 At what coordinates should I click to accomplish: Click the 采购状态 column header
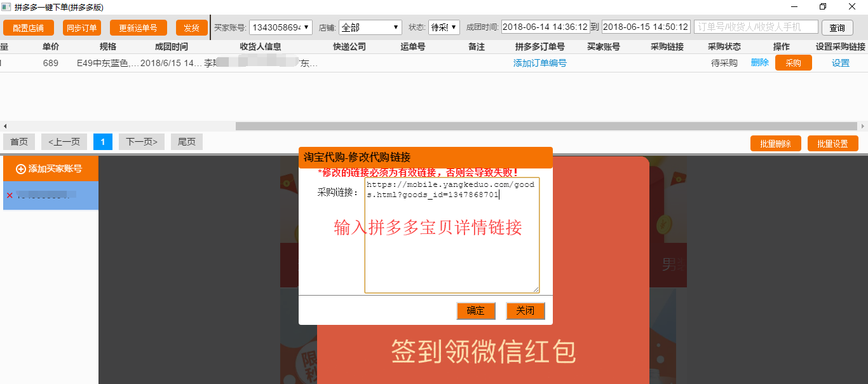pyautogui.click(x=724, y=47)
